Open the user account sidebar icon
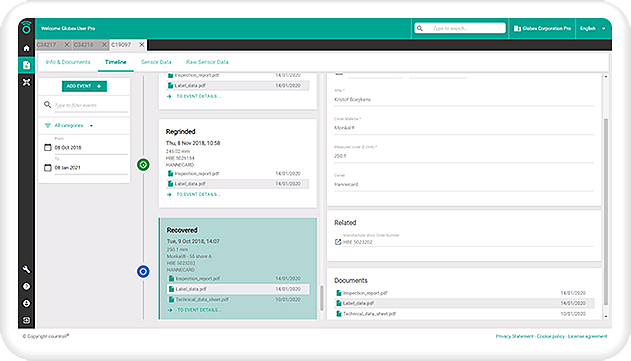Viewport: 631px width, 361px height. pyautogui.click(x=26, y=303)
